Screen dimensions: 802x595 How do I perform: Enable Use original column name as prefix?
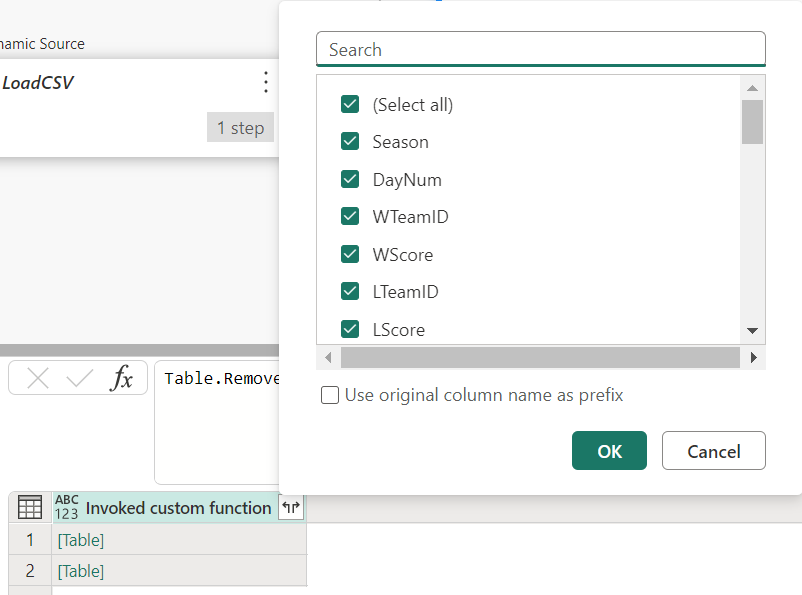point(330,395)
